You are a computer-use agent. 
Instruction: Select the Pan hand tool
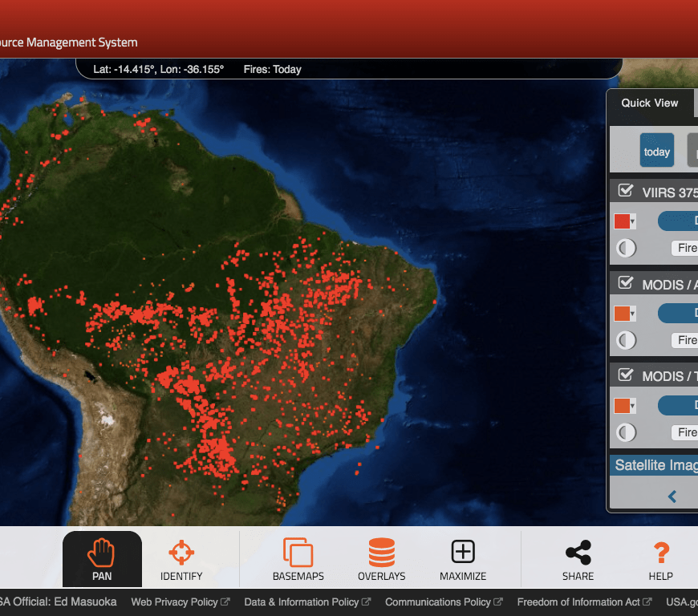(x=102, y=559)
